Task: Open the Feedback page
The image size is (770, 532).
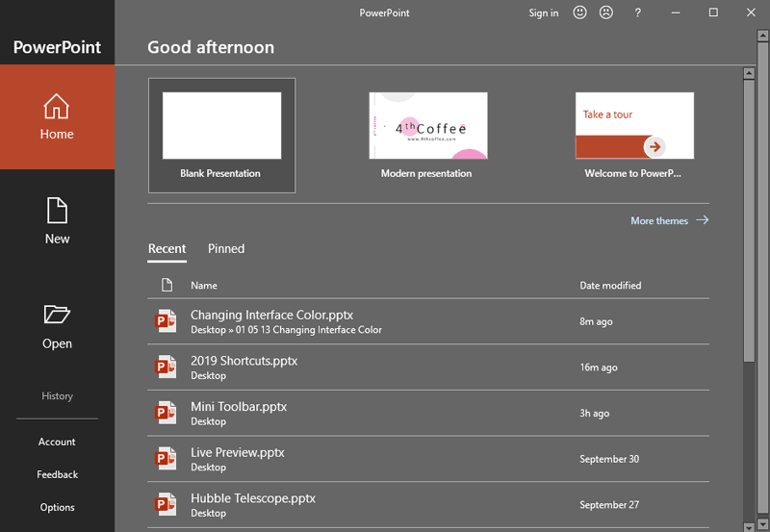Action: tap(57, 474)
